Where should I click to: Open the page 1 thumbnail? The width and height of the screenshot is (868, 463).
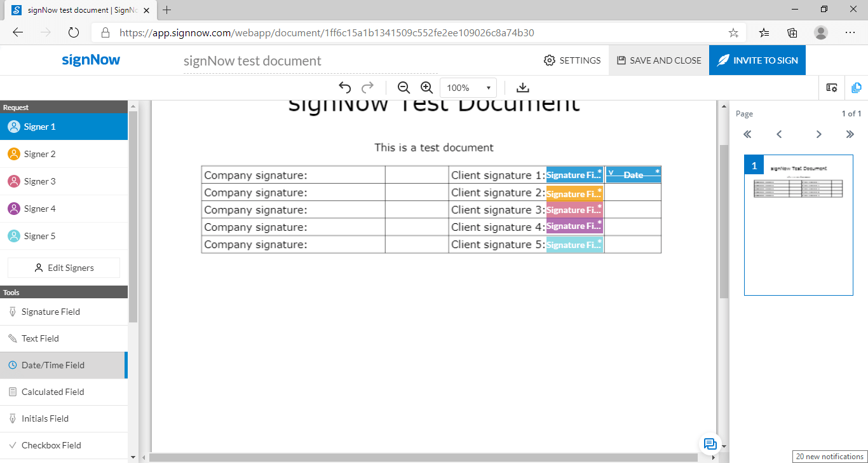coord(799,225)
